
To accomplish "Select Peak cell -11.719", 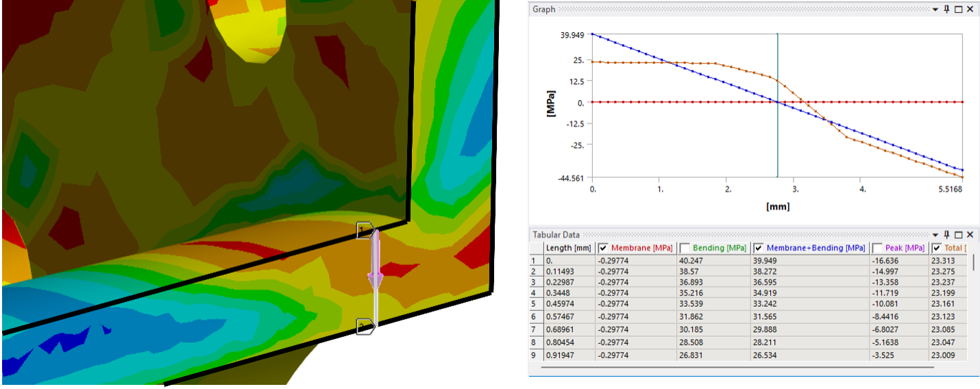I will [x=898, y=293].
